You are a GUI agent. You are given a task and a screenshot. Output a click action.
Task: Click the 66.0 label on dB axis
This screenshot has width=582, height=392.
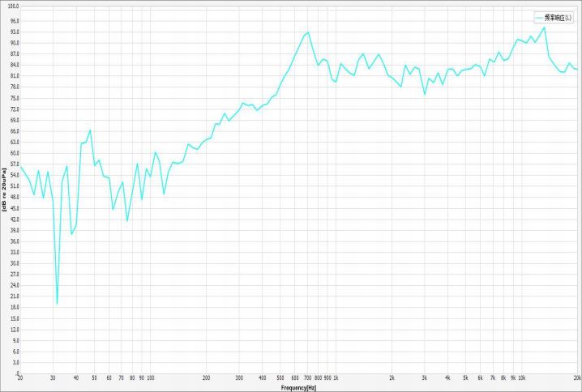click(15, 131)
